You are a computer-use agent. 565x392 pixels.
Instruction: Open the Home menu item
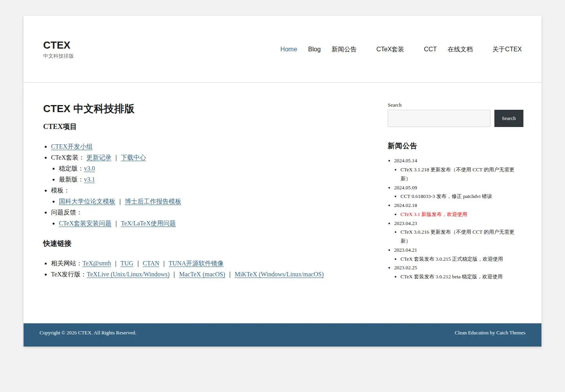288,49
